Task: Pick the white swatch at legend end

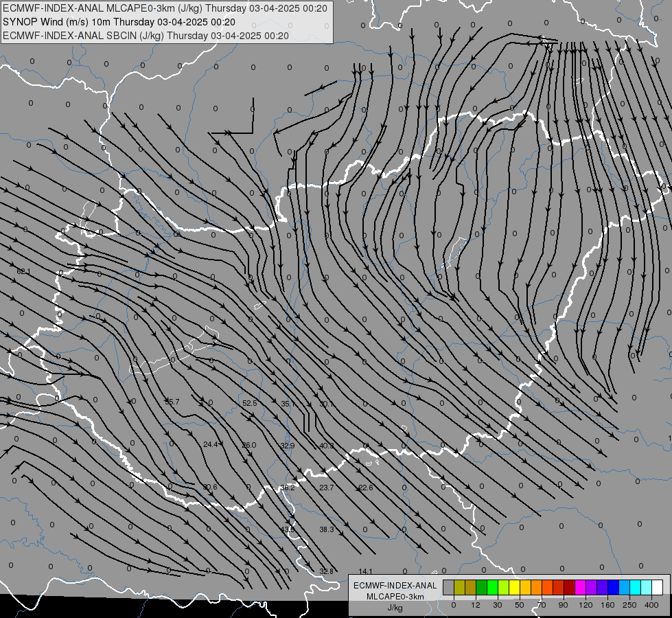Action: click(657, 587)
